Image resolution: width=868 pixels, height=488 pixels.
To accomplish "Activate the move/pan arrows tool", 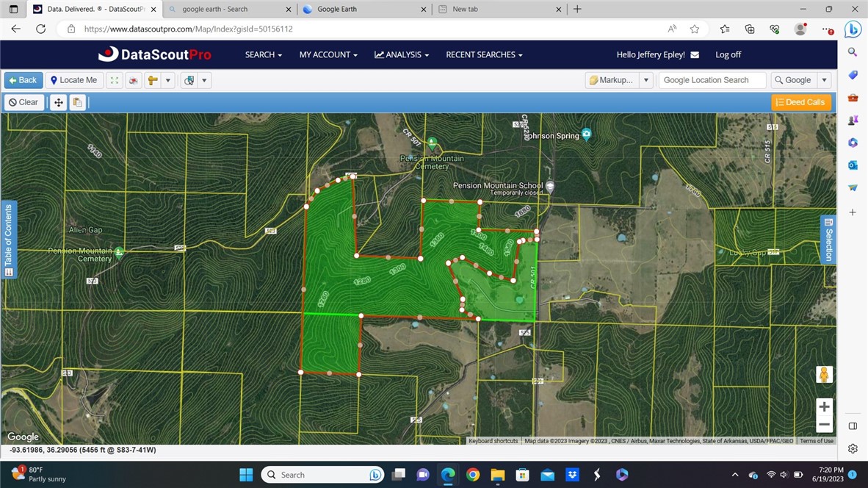I will coord(58,102).
